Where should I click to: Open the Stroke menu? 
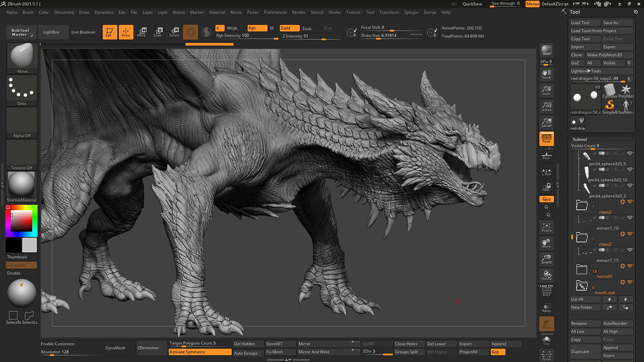coord(334,12)
